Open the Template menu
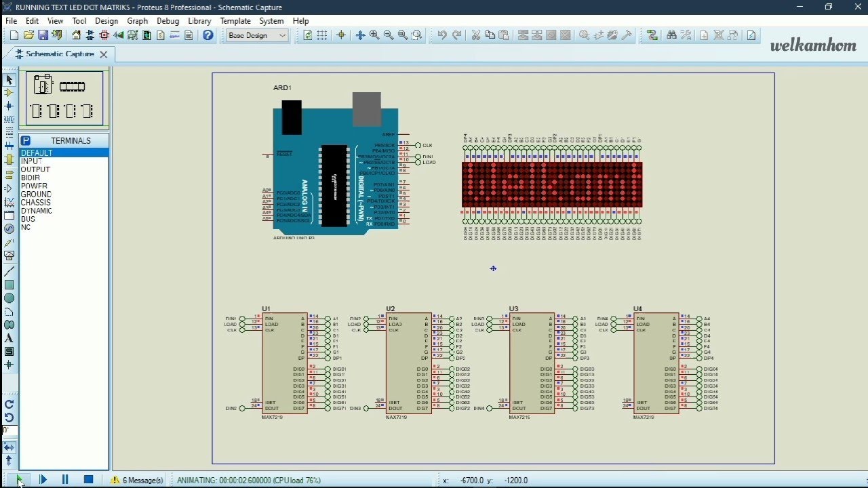The width and height of the screenshot is (868, 488). click(235, 21)
